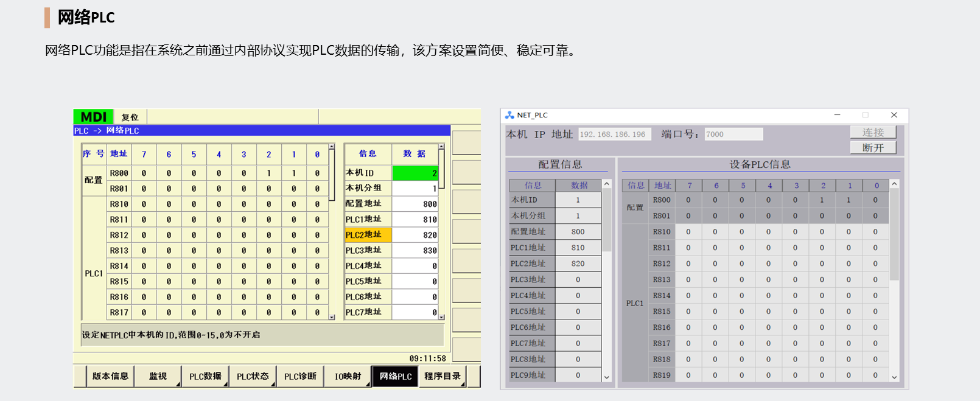The image size is (980, 401).
Task: Click scroll-up arrow of 设备PLC信息 table
Action: point(894,184)
